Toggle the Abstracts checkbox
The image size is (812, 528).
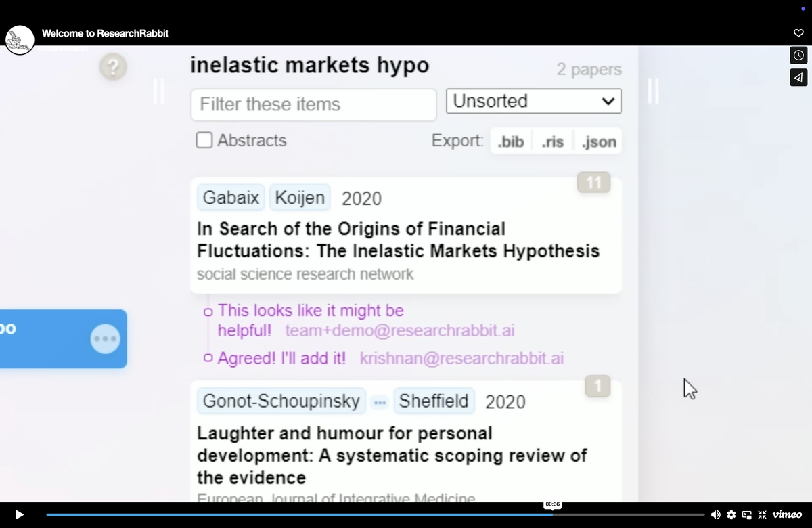tap(204, 140)
